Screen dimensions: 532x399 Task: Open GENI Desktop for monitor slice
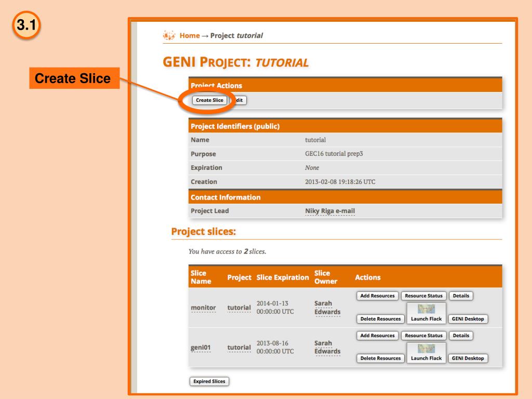pos(468,319)
